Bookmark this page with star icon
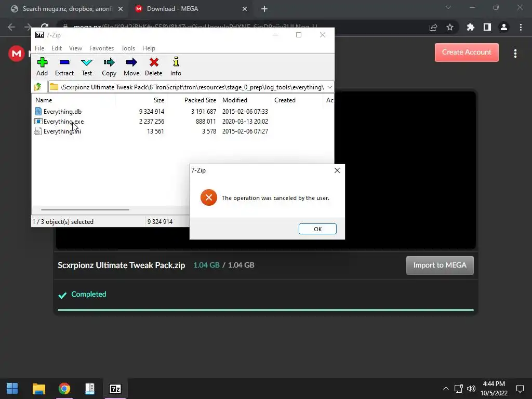Screen dimensions: 532x399 [x=450, y=27]
